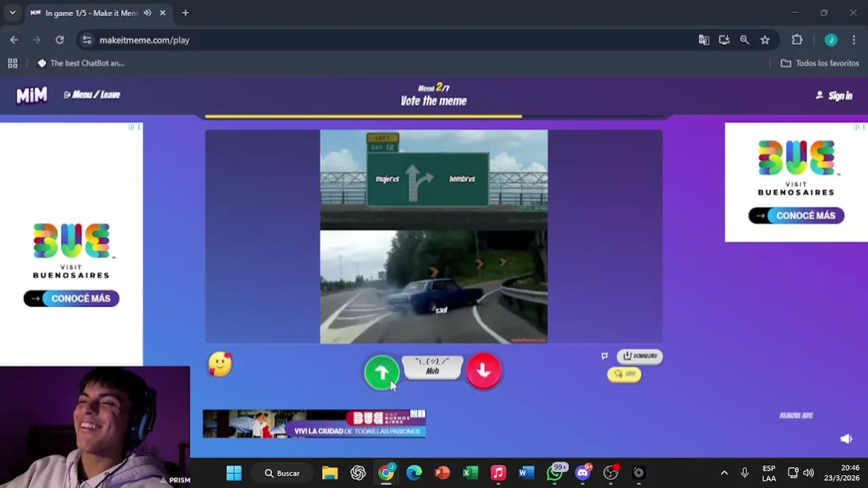Open volume control in system tray
Image resolution: width=868 pixels, height=488 pixels.
click(808, 473)
